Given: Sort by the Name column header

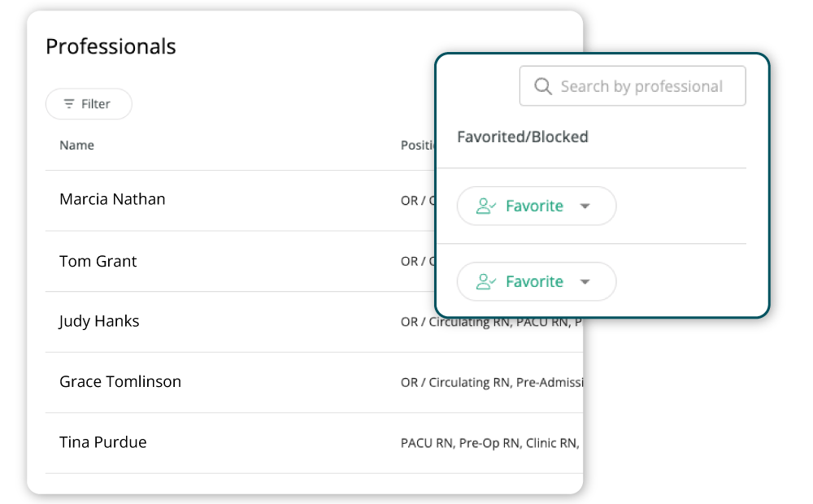Looking at the screenshot, I should click(76, 146).
